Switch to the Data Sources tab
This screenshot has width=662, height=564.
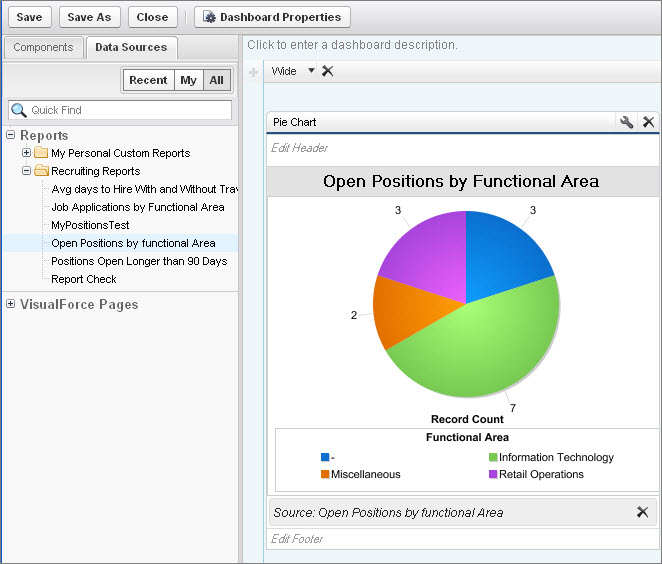tap(131, 47)
